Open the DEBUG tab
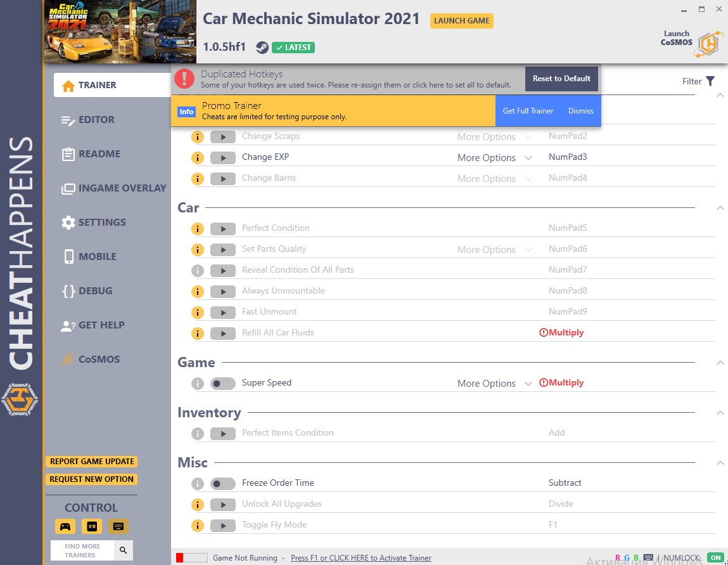This screenshot has height=565, width=728. click(x=87, y=291)
